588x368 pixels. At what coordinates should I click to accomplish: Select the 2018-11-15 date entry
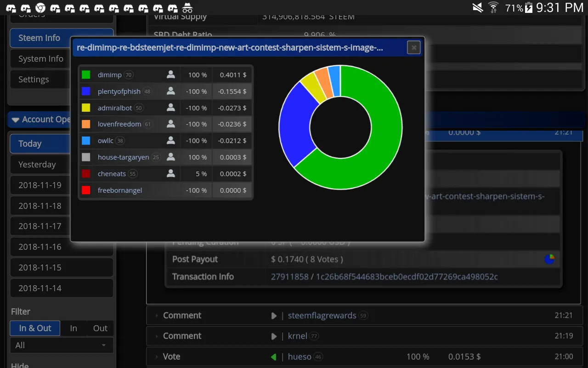(62, 268)
